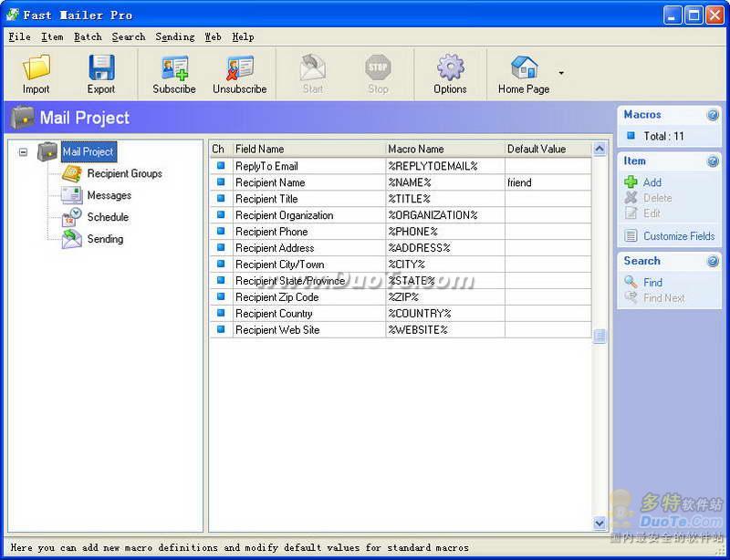The width and height of the screenshot is (730, 560).
Task: Click the Field Name column header
Action: point(309,149)
